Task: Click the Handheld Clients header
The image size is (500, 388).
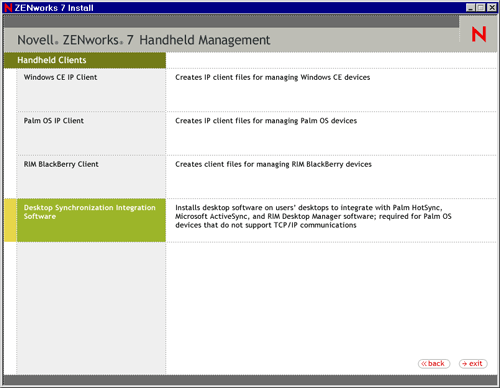Action: tap(85, 60)
